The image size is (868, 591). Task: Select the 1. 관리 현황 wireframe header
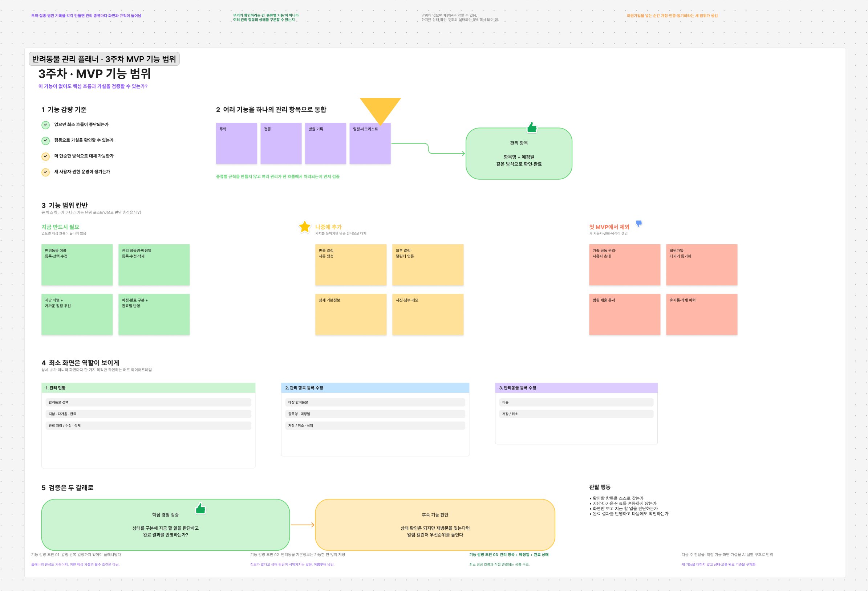(x=148, y=388)
